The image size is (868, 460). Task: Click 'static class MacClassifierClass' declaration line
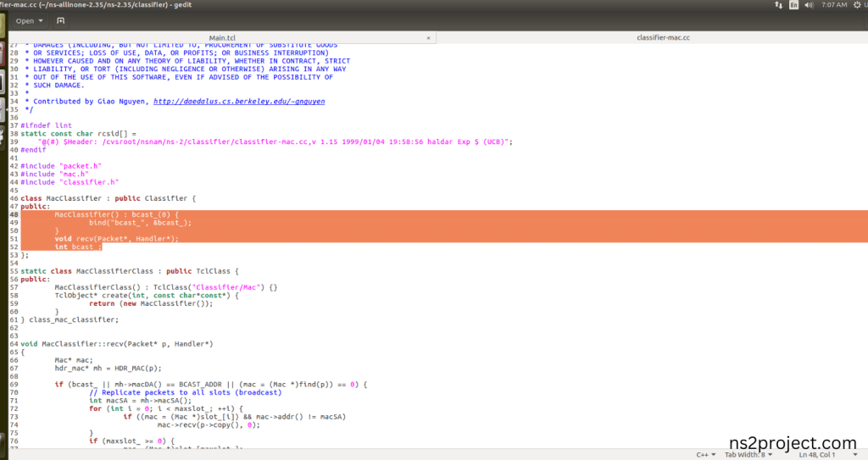coord(130,271)
